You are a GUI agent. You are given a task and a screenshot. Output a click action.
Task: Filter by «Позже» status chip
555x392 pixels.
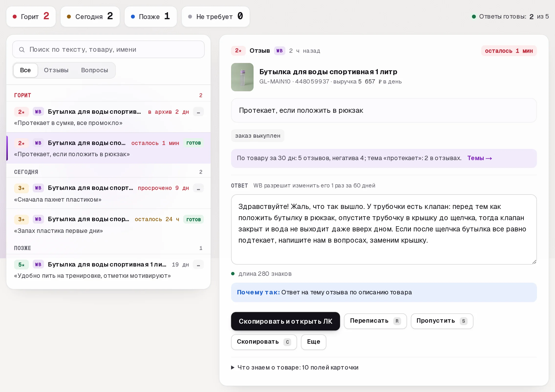point(151,17)
